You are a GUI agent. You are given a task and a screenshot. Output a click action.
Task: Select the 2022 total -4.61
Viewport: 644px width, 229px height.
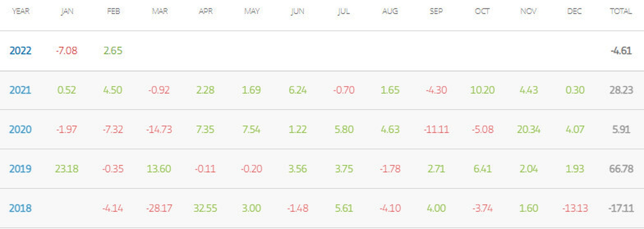click(621, 51)
